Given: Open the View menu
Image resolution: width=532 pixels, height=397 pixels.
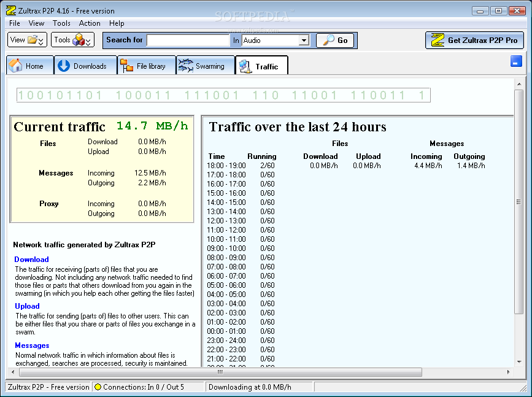Looking at the screenshot, I should point(36,23).
